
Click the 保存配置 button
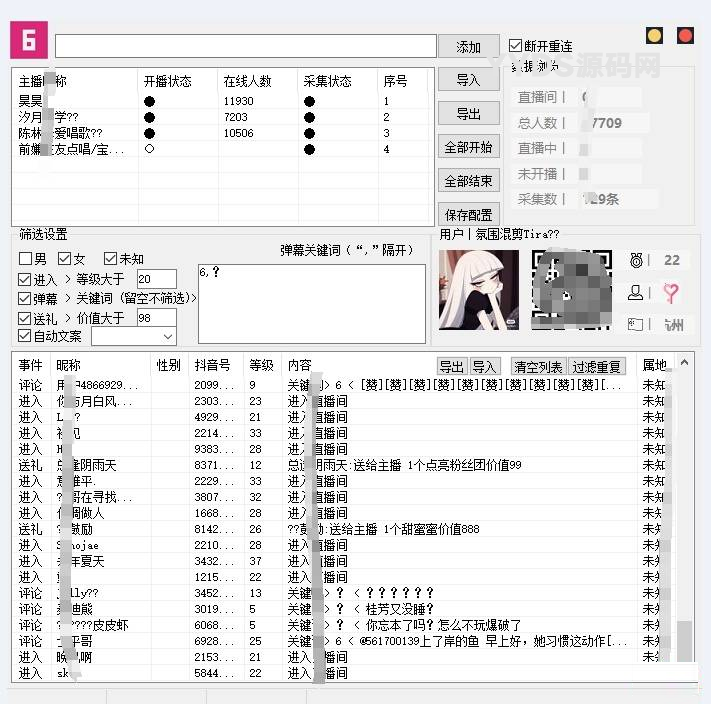pyautogui.click(x=467, y=215)
